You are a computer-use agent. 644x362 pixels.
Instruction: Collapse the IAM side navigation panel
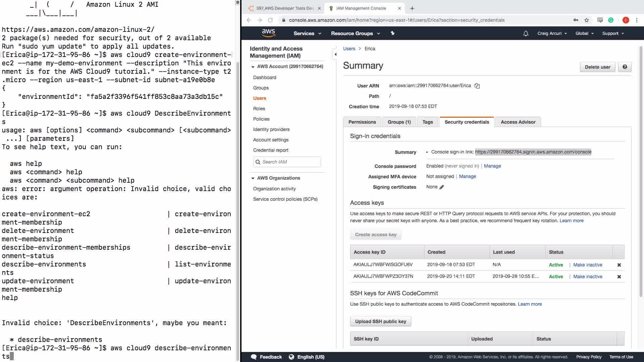335,54
